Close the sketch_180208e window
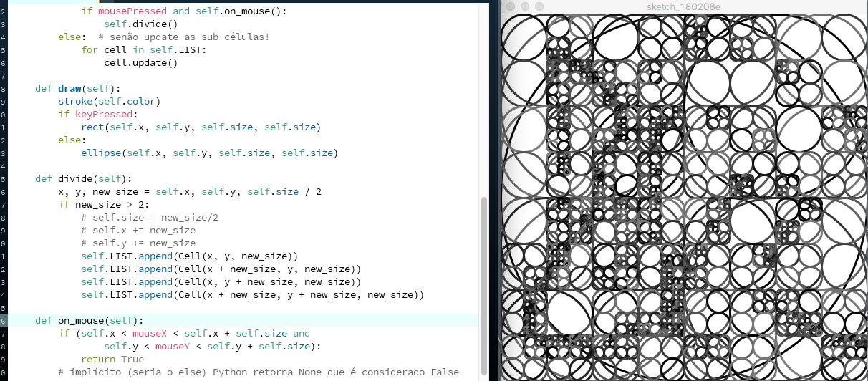Image resolution: width=868 pixels, height=381 pixels. [510, 6]
